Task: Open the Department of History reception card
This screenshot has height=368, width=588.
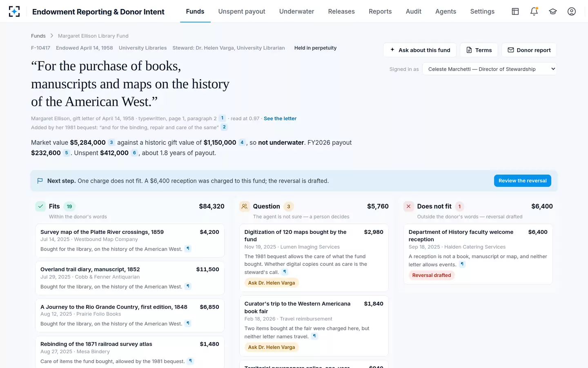Action: (x=478, y=254)
